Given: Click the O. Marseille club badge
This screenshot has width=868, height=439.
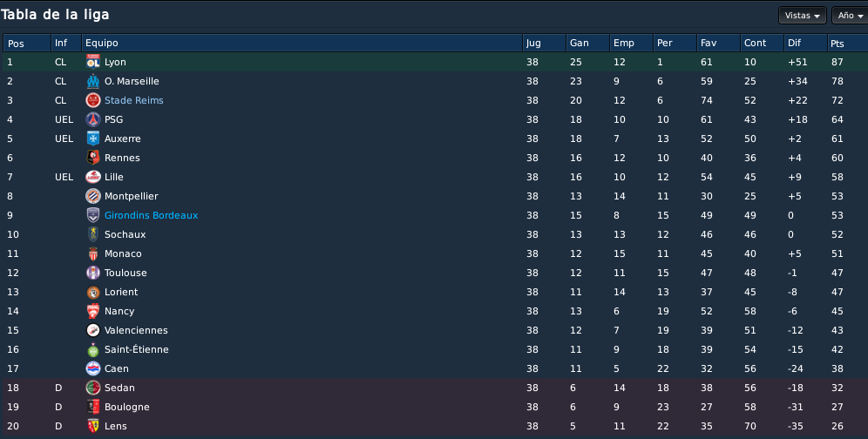Looking at the screenshot, I should click(93, 81).
